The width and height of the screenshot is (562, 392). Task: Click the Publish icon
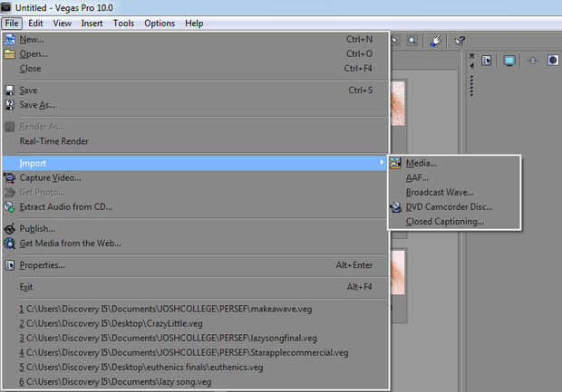point(10,228)
